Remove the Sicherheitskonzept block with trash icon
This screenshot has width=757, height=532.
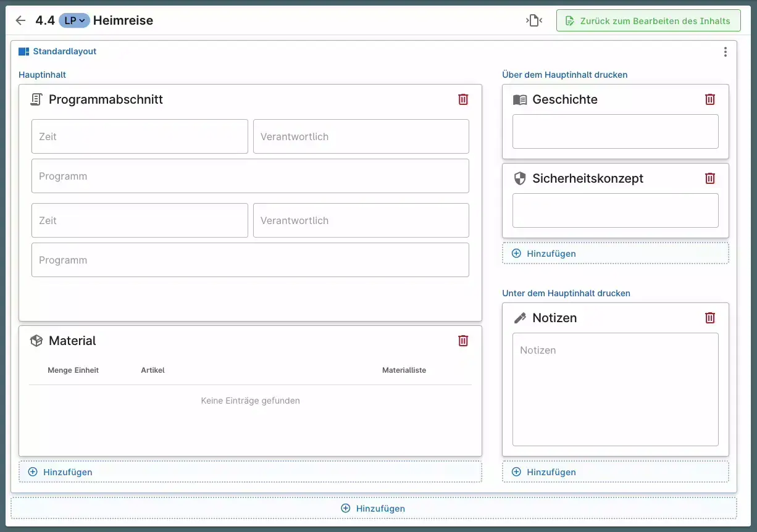click(710, 178)
